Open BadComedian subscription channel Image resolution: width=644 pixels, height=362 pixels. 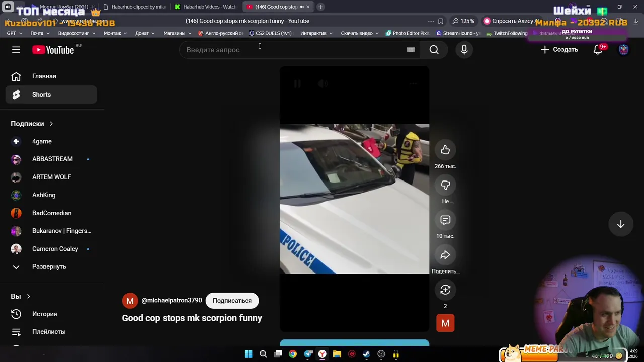coord(51,213)
